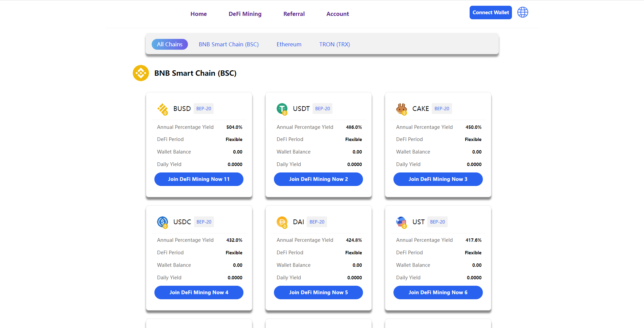Click the globe language icon

(522, 13)
